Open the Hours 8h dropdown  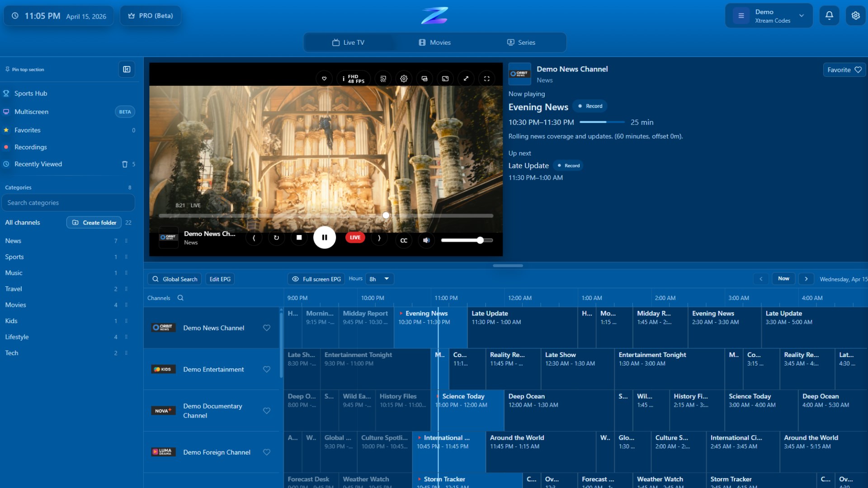point(380,279)
